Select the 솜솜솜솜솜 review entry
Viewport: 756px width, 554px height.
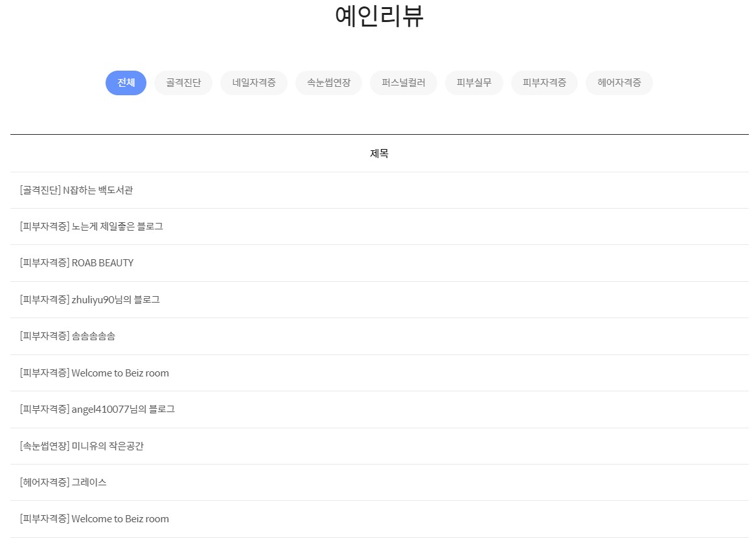point(67,336)
